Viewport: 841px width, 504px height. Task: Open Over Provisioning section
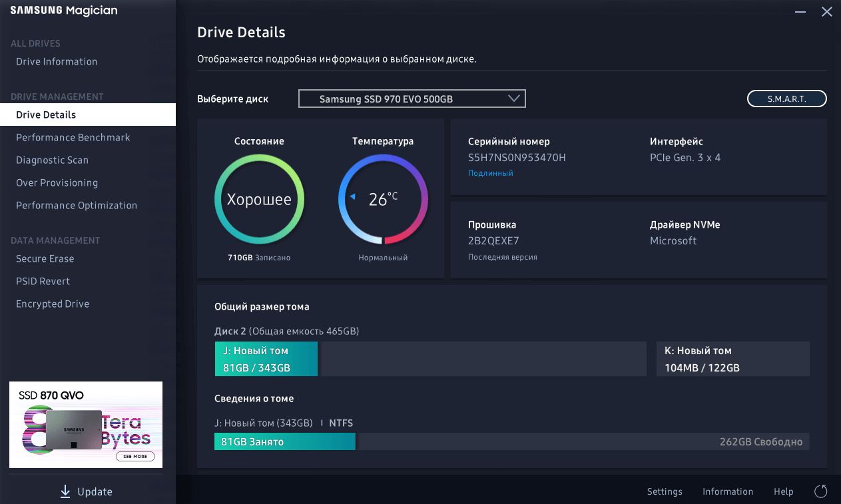coord(57,182)
